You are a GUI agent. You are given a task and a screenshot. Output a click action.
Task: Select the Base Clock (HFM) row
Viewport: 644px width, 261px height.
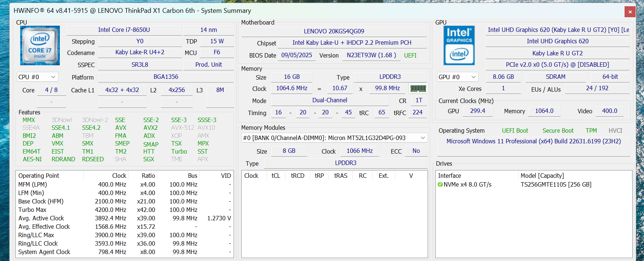click(x=125, y=201)
